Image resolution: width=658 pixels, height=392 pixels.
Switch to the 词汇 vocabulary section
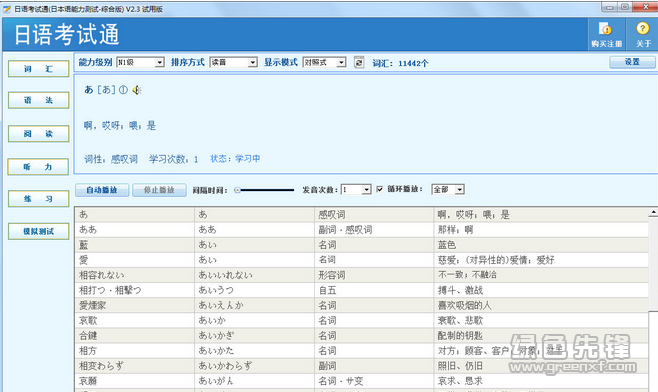[x=39, y=69]
